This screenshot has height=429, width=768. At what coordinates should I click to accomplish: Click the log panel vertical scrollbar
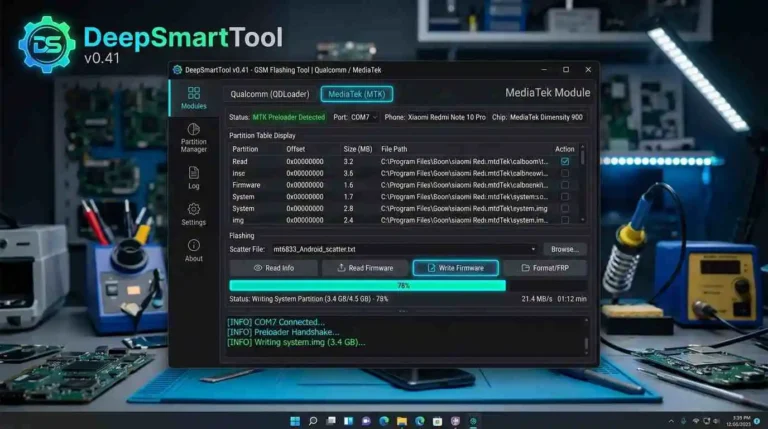pos(586,344)
